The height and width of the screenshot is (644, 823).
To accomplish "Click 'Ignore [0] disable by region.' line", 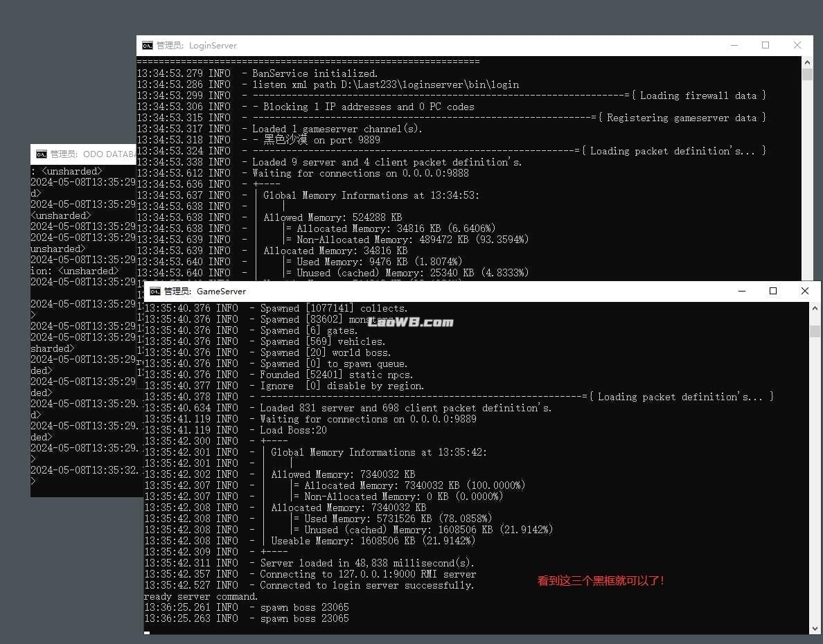I will pyautogui.click(x=284, y=386).
